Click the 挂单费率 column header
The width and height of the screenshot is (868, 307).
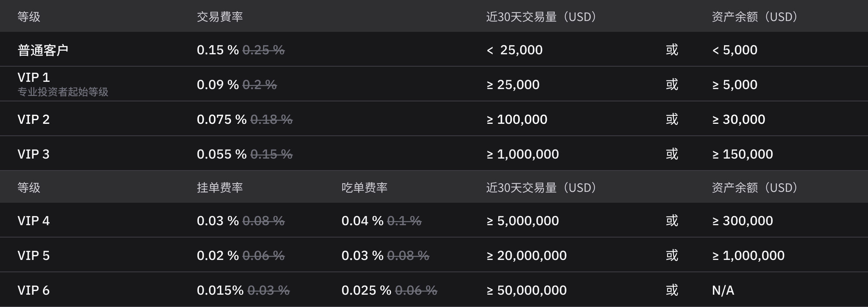[220, 188]
